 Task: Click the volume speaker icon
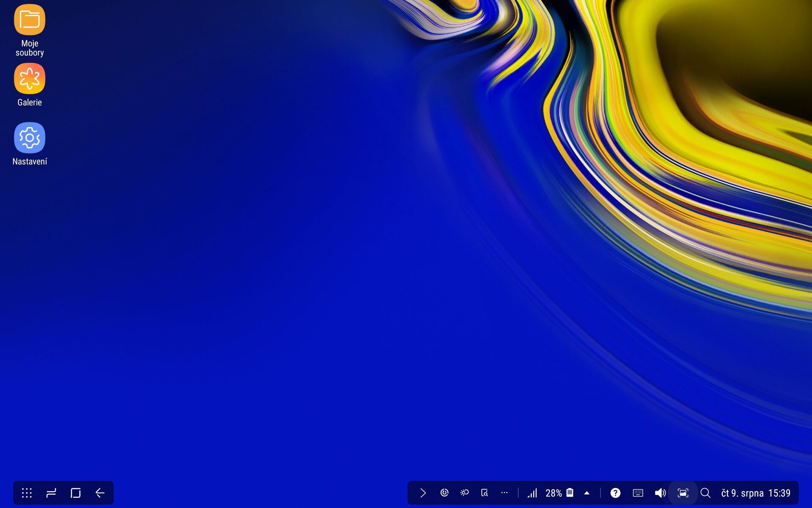[x=660, y=493]
